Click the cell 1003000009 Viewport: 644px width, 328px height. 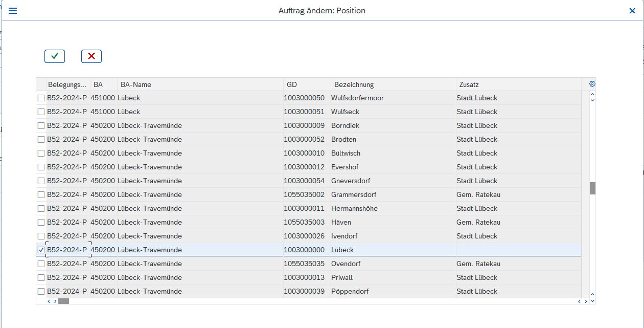point(307,126)
